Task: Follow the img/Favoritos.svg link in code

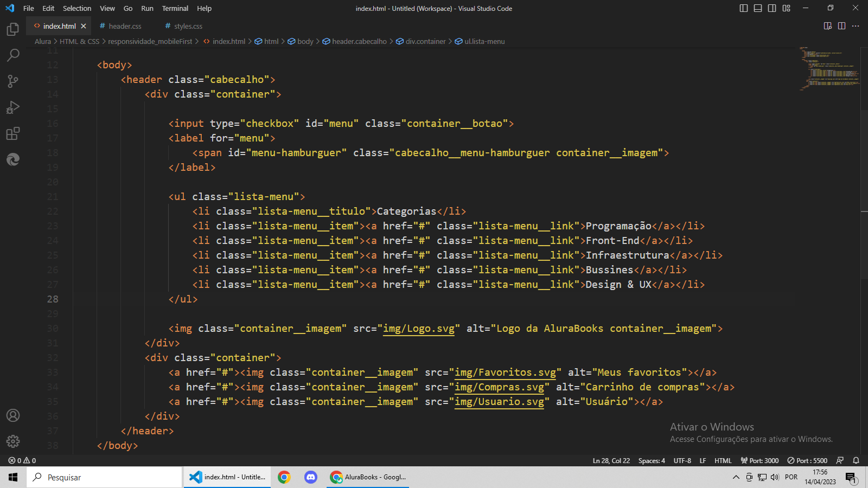Action: (x=505, y=373)
